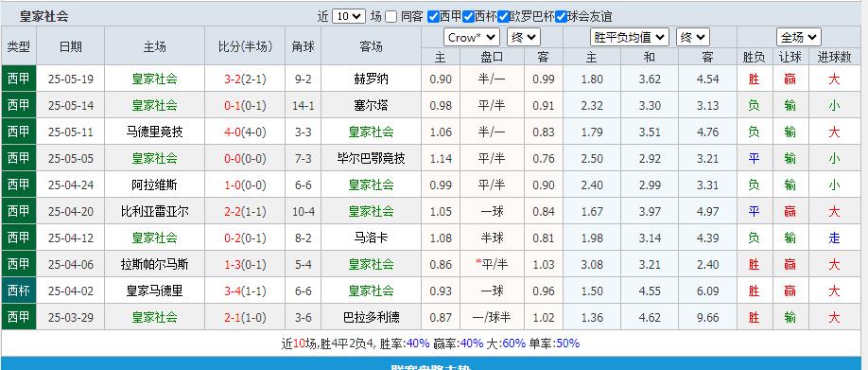
Task: Click the 皇家社会 team title heading
Action: click(x=43, y=16)
